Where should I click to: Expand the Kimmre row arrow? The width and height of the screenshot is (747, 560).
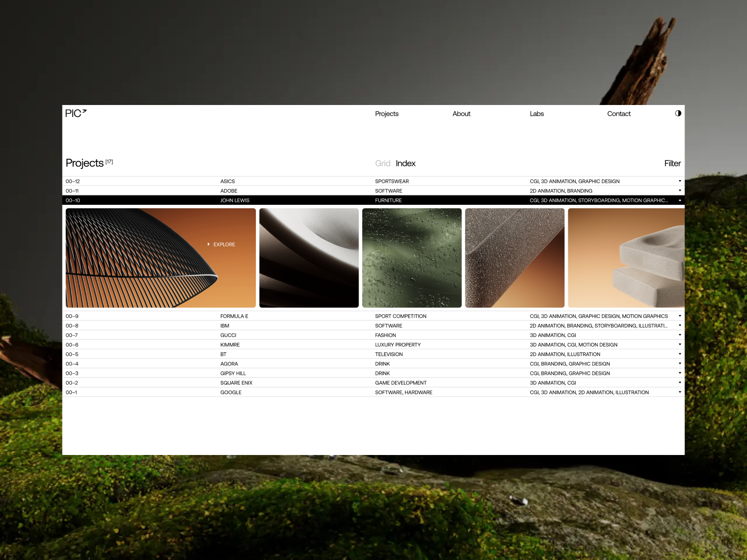coord(680,344)
